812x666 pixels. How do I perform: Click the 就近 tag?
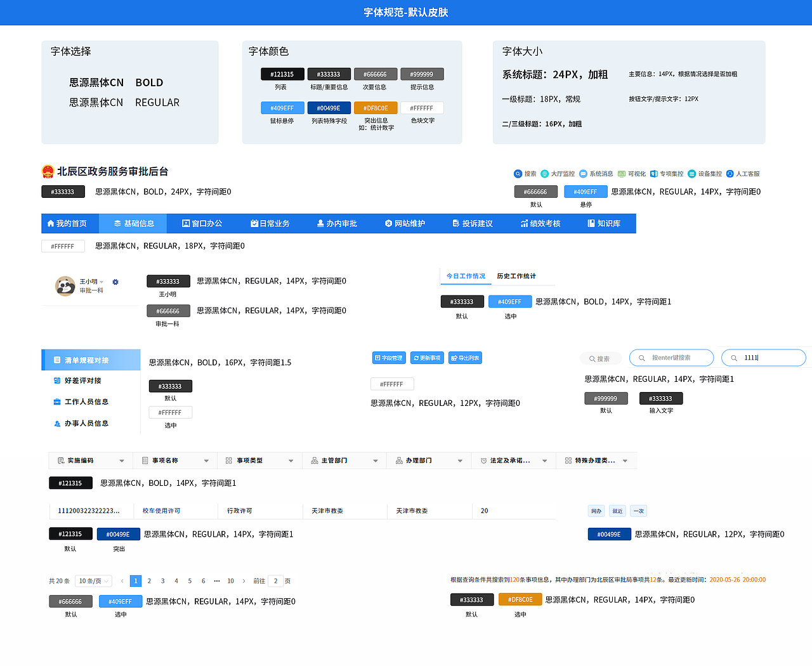617,511
